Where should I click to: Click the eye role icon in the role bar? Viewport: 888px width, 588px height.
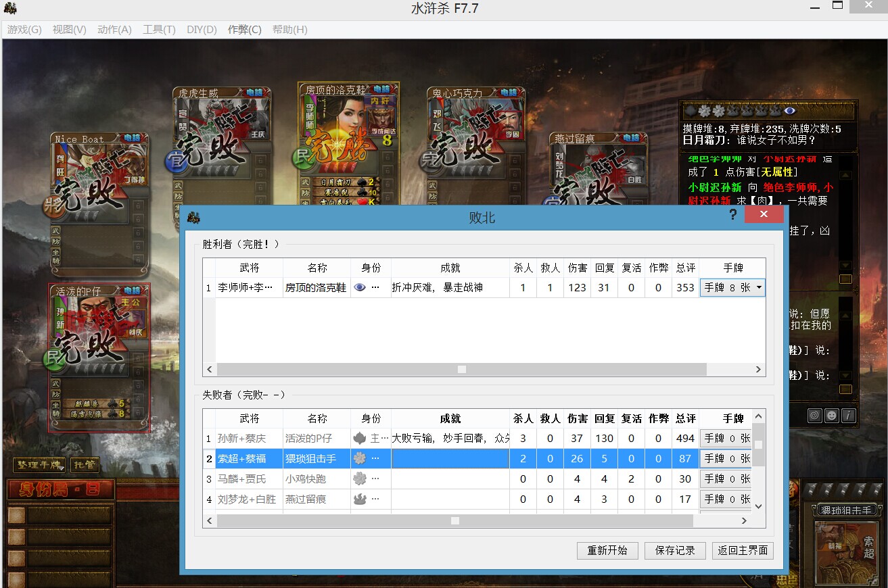pyautogui.click(x=790, y=111)
